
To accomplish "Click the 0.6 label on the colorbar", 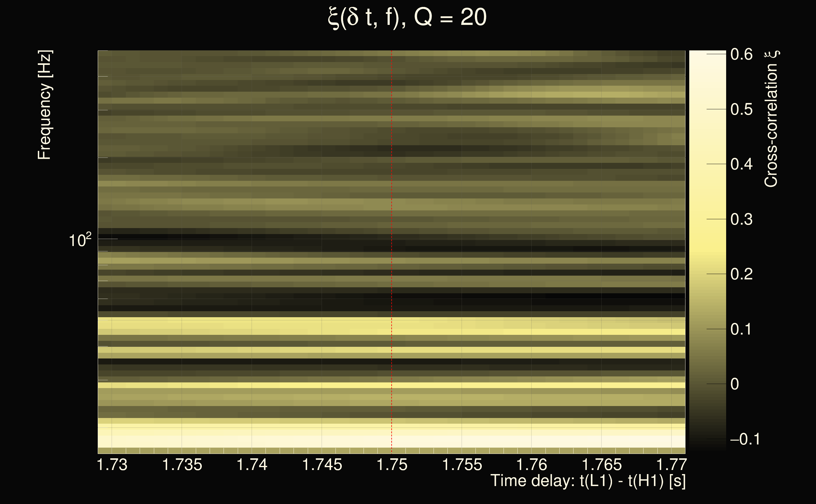I will pos(741,54).
